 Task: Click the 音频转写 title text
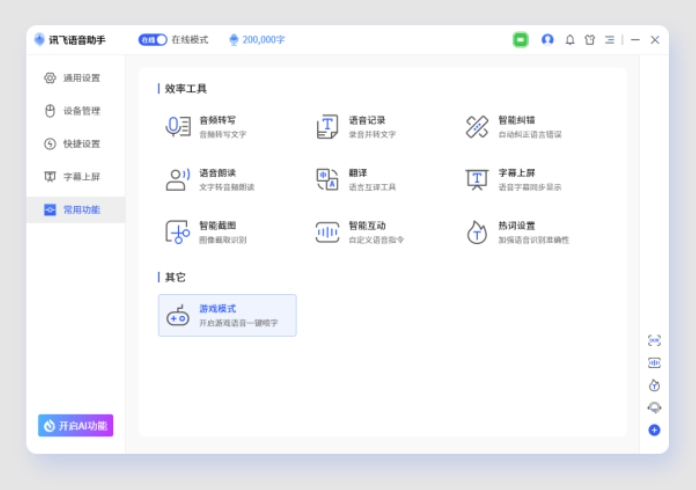point(218,120)
